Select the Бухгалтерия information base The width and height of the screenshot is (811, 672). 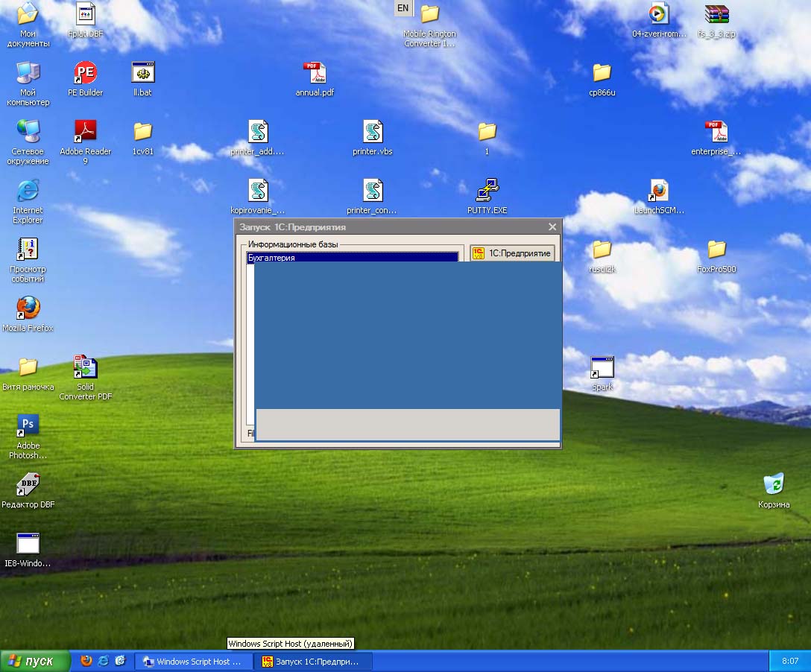coord(353,258)
